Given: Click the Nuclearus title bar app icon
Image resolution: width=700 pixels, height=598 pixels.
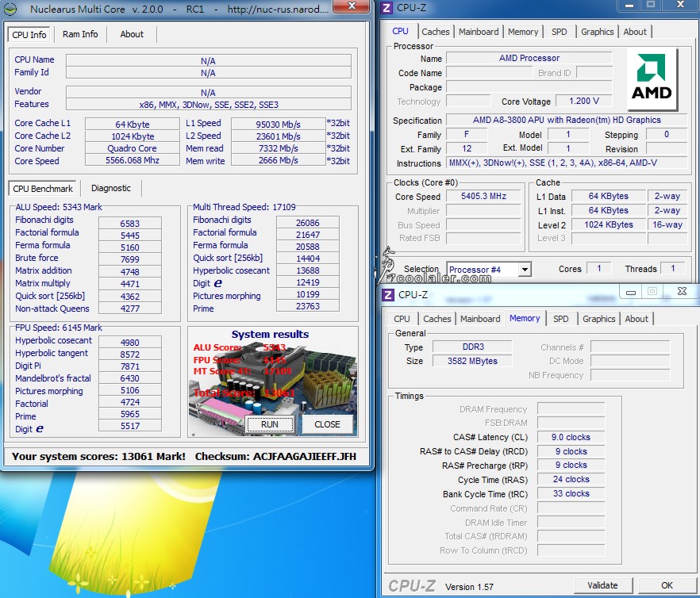Looking at the screenshot, I should point(10,9).
